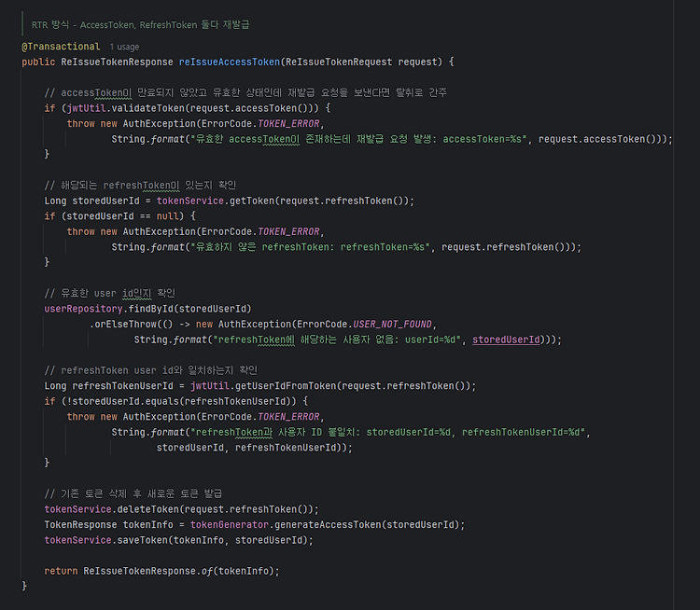Viewport: 700px width, 610px height.
Task: Click the getToken method call
Action: pos(252,201)
